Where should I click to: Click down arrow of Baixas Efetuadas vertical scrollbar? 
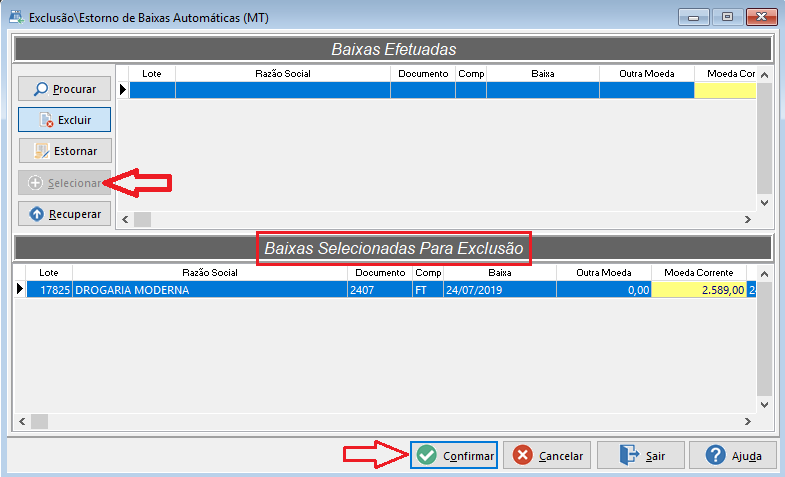coord(764,203)
